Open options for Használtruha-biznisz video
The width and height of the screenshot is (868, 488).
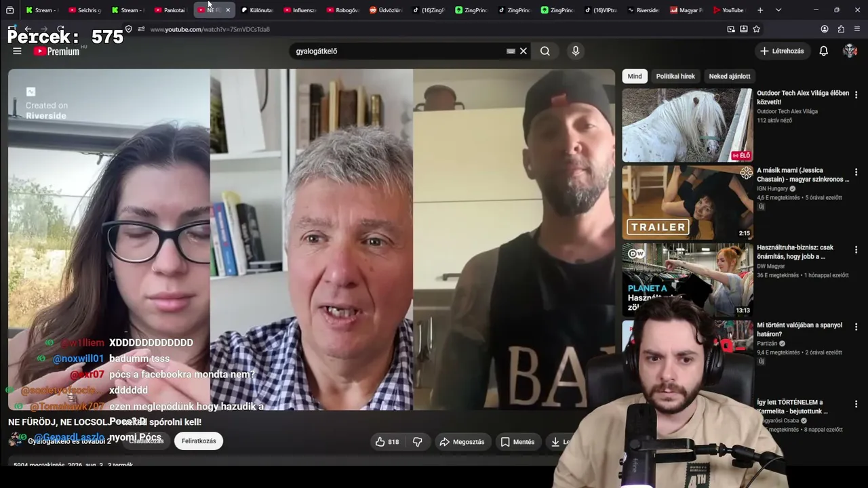(856, 249)
